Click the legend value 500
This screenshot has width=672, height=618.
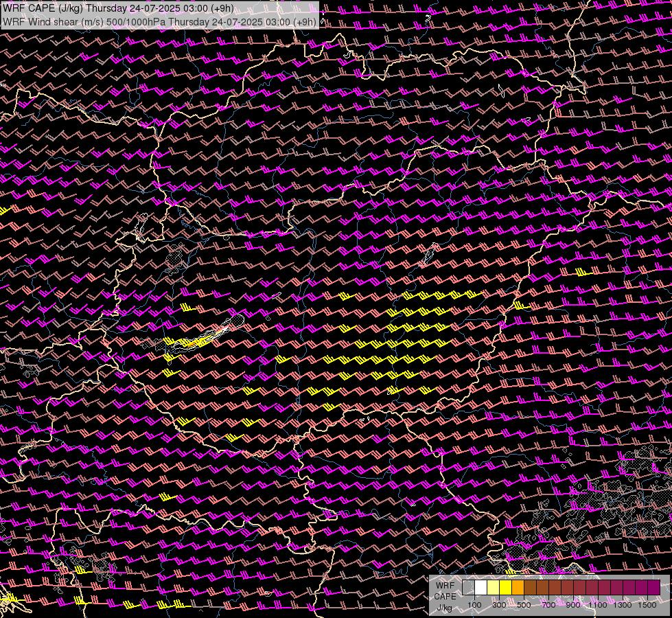[524, 605]
